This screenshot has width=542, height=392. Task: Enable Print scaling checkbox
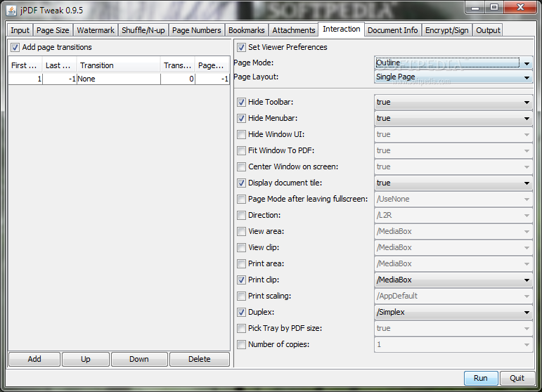point(241,296)
